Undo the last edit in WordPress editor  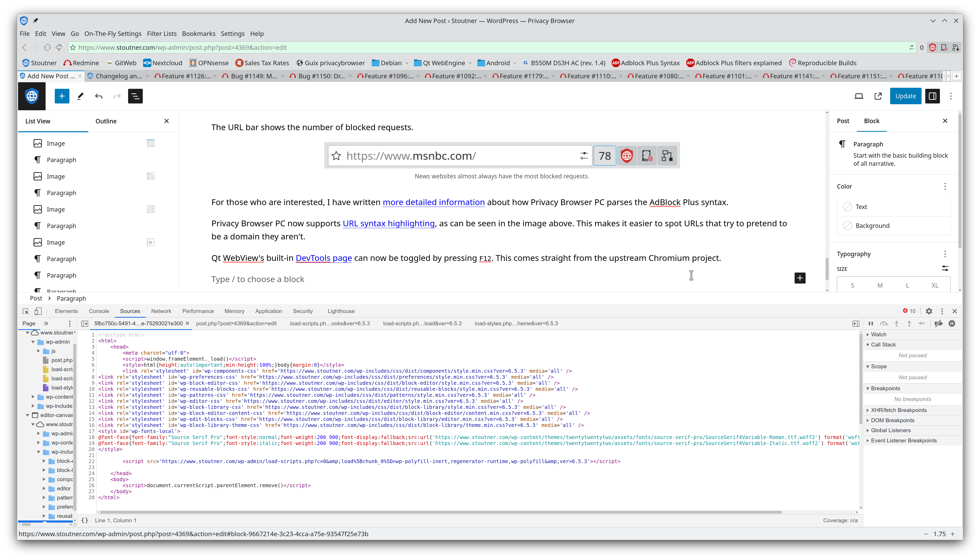click(x=98, y=96)
